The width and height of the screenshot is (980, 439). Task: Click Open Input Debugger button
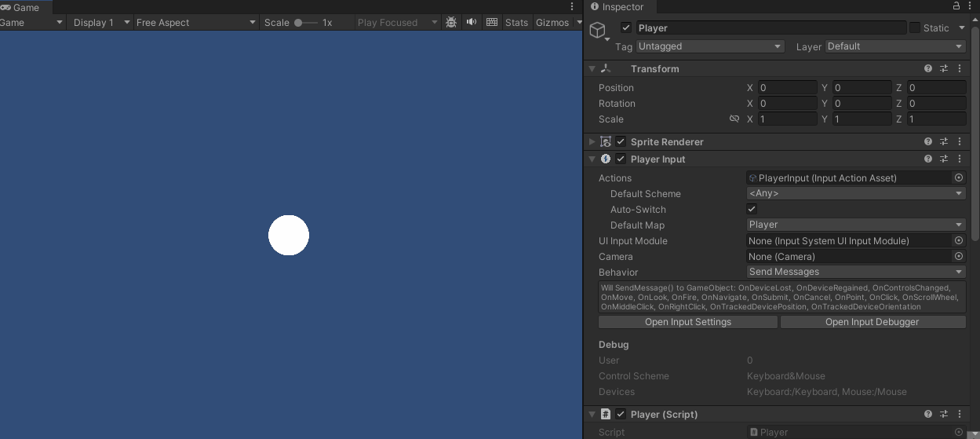(x=873, y=322)
